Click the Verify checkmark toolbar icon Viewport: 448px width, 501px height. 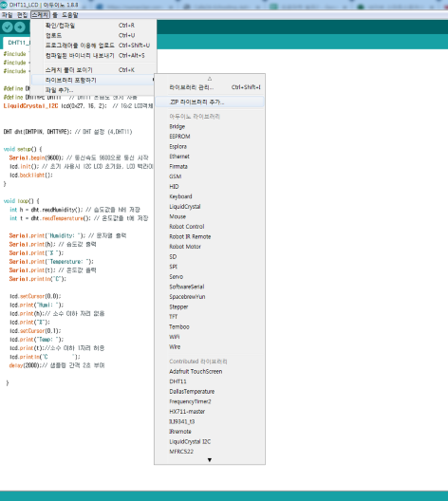click(x=7, y=28)
